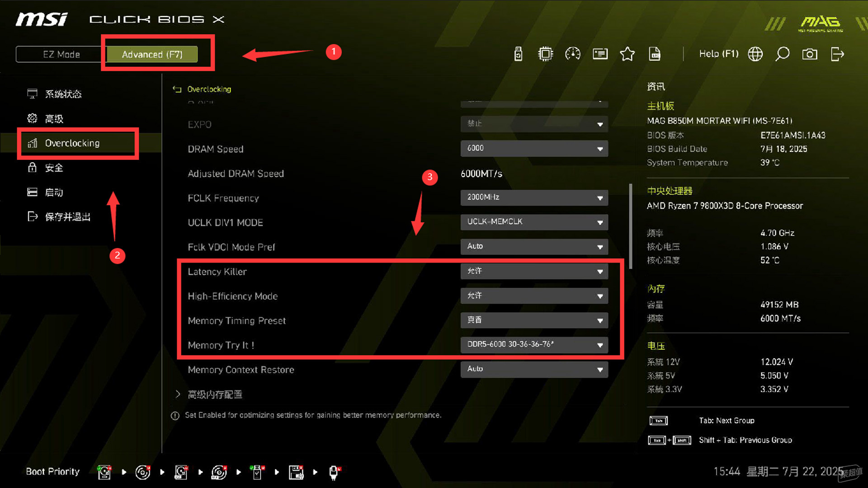Click the Boot Priority label
This screenshot has height=488, width=868.
52,472
